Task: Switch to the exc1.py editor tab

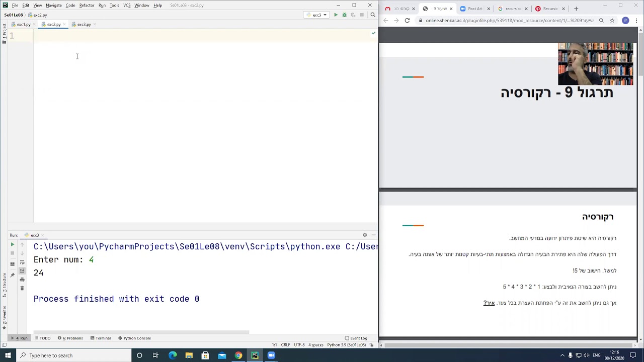Action: click(23, 25)
